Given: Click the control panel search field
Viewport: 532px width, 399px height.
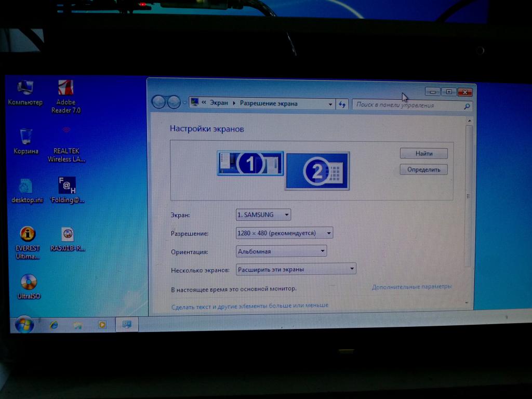Looking at the screenshot, I should 407,105.
